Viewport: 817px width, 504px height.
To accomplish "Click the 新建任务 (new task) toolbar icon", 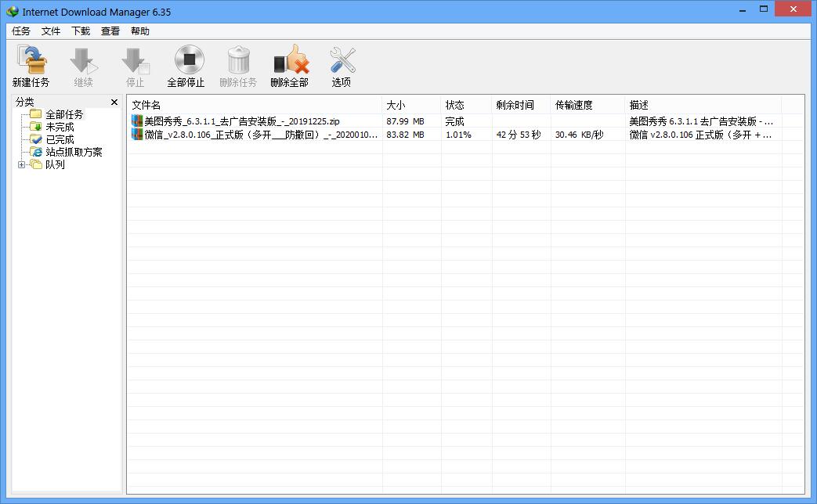I will [31, 59].
